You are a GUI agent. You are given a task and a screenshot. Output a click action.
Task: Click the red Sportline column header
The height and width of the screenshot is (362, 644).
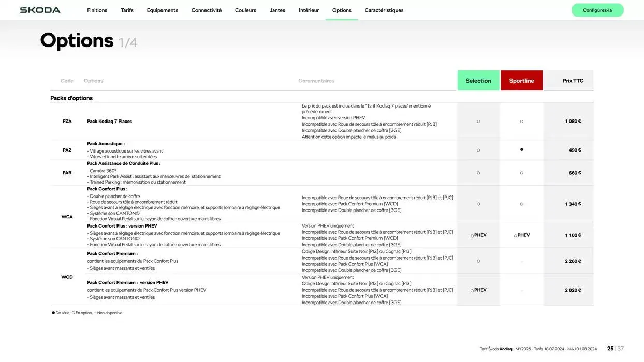pos(521,81)
